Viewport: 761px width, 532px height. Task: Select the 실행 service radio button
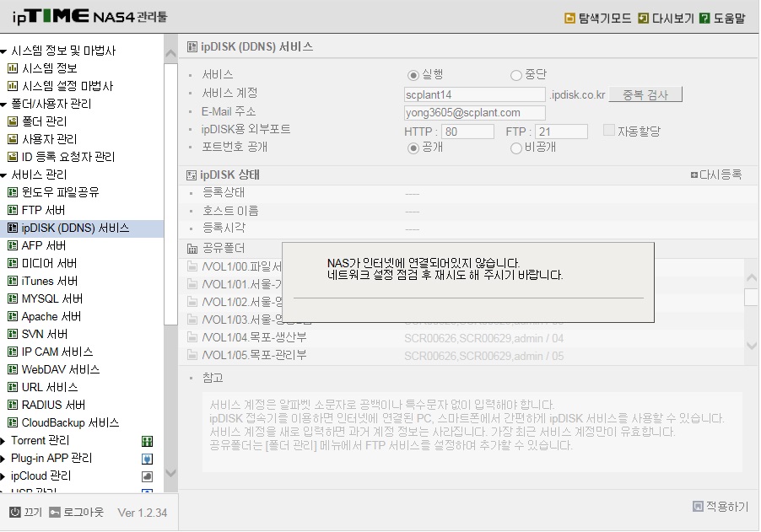point(413,75)
